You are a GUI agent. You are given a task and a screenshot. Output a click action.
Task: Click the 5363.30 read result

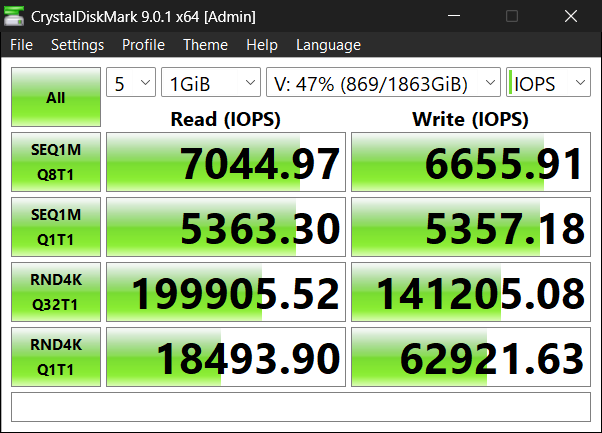coord(226,227)
